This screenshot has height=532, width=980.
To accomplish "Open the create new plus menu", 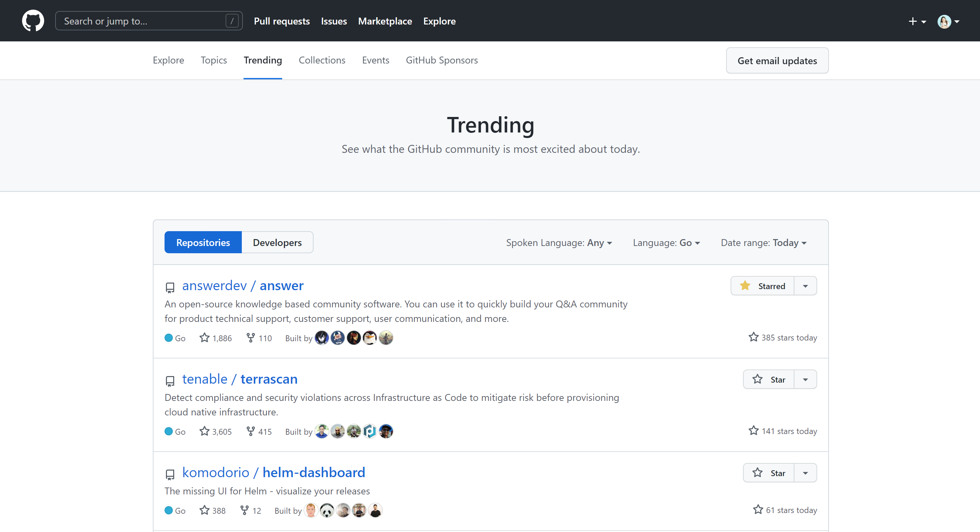I will pyautogui.click(x=917, y=21).
